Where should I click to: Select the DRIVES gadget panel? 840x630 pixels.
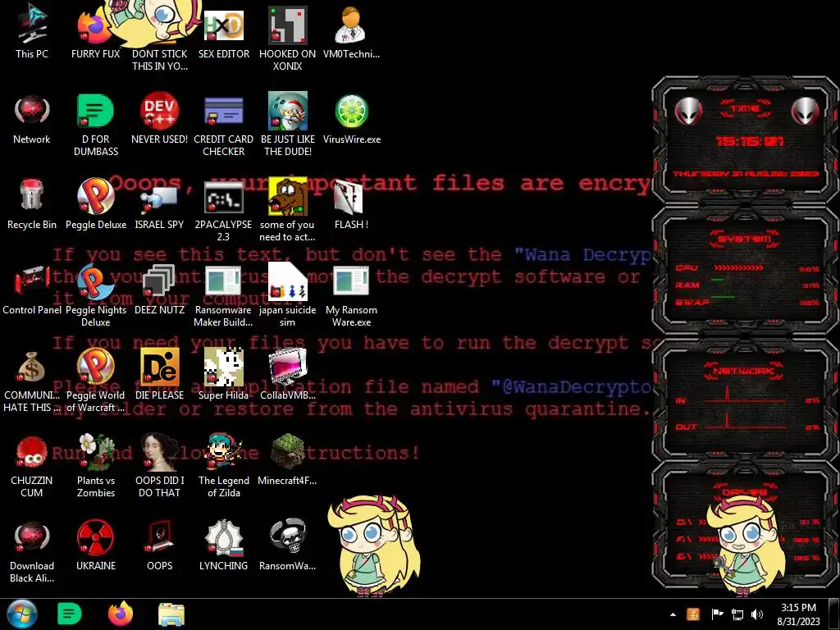745,525
